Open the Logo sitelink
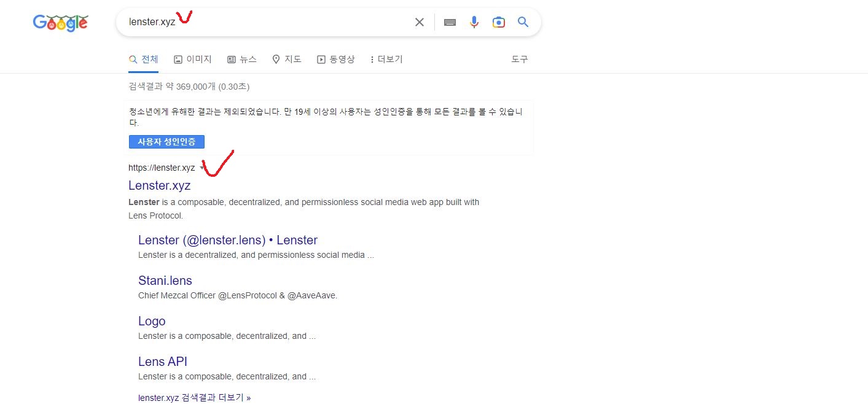 (x=152, y=321)
